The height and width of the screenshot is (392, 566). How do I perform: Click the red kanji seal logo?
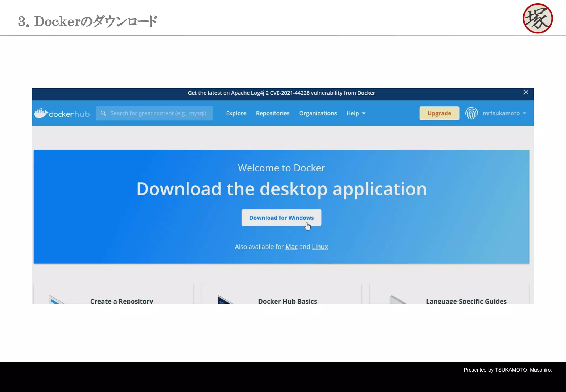pos(538,19)
